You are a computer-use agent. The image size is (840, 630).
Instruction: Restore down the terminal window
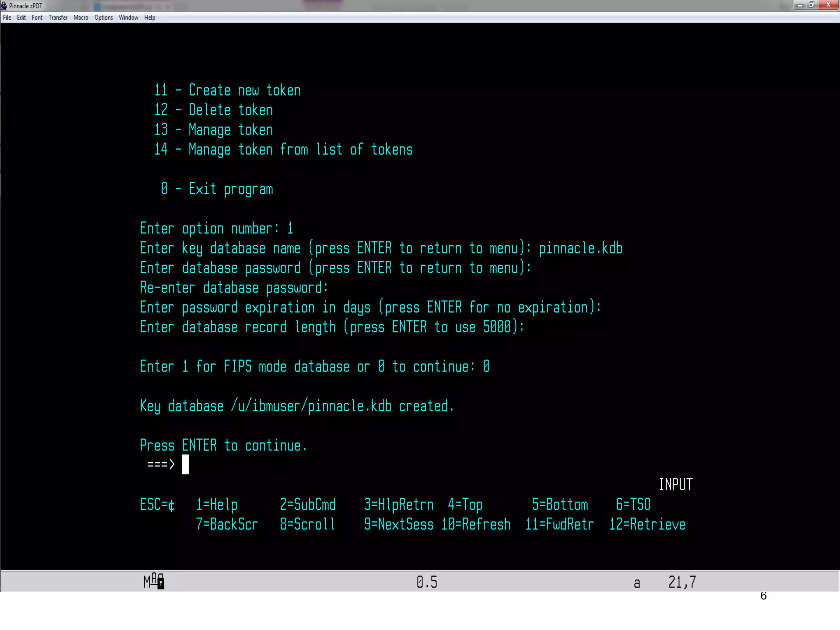tap(811, 5)
